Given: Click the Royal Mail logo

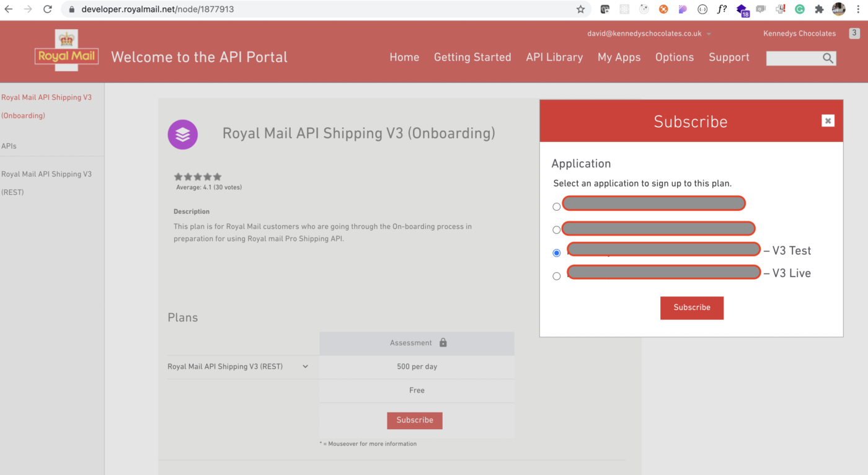Looking at the screenshot, I should pos(67,51).
